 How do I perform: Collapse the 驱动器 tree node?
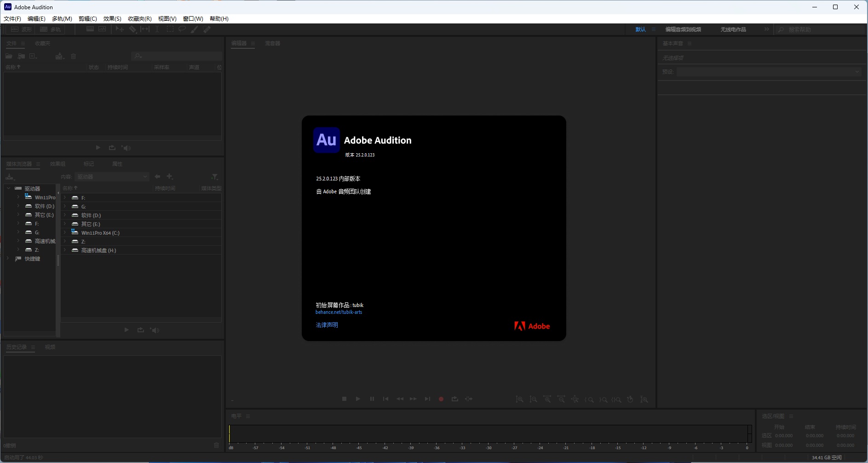coord(8,188)
